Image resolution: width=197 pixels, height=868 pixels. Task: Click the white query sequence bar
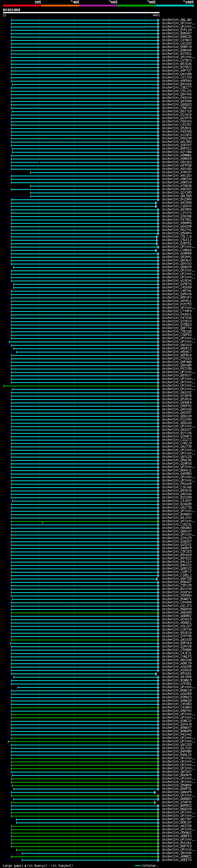[81, 12]
